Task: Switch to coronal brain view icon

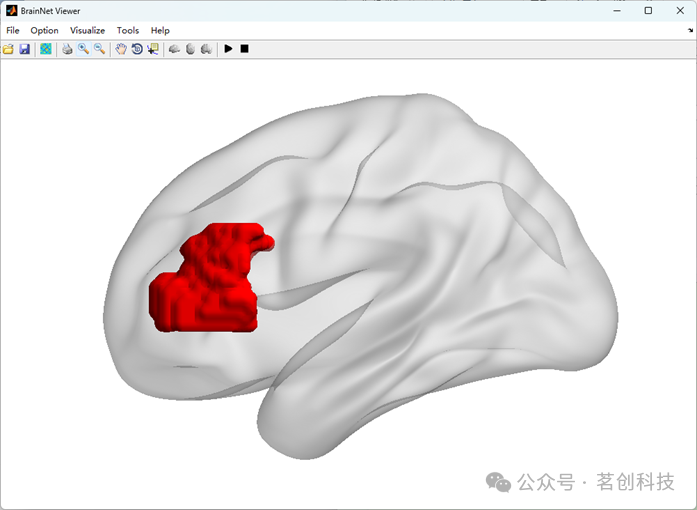Action: [206, 49]
